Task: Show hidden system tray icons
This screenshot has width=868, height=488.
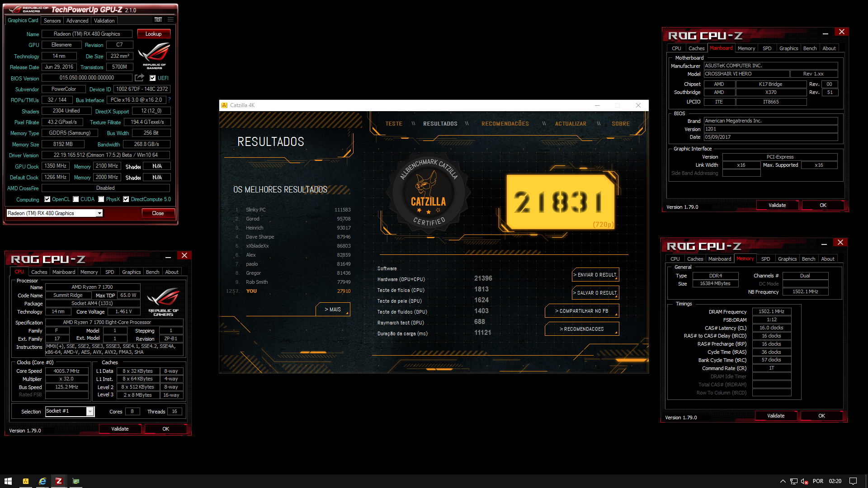Action: tap(783, 481)
